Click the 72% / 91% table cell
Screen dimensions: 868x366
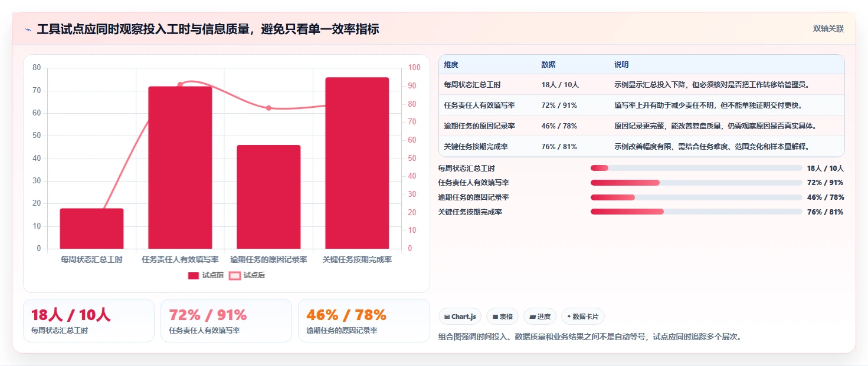(559, 105)
